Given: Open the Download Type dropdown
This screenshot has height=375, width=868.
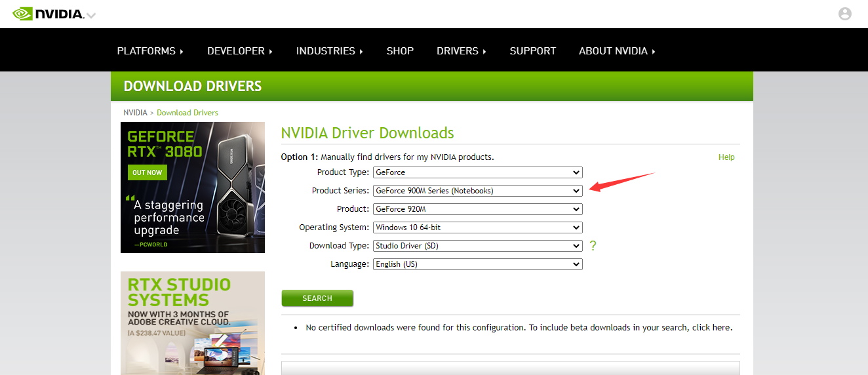Looking at the screenshot, I should click(477, 246).
